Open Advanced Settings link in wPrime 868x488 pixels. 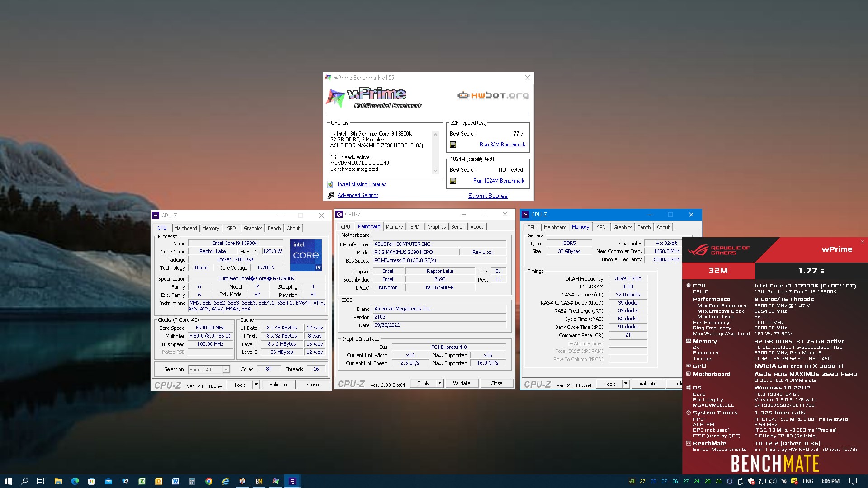click(358, 195)
